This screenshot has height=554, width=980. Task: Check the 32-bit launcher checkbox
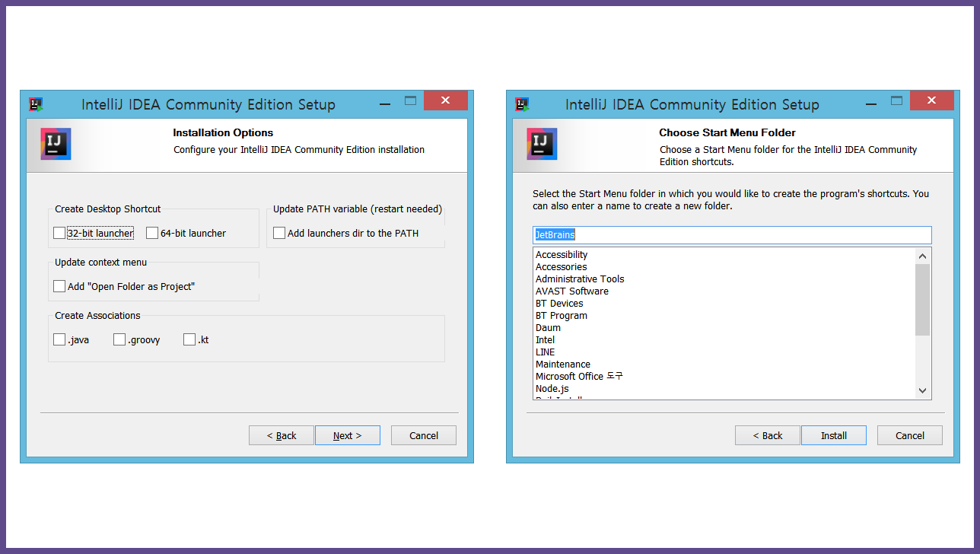(x=59, y=233)
